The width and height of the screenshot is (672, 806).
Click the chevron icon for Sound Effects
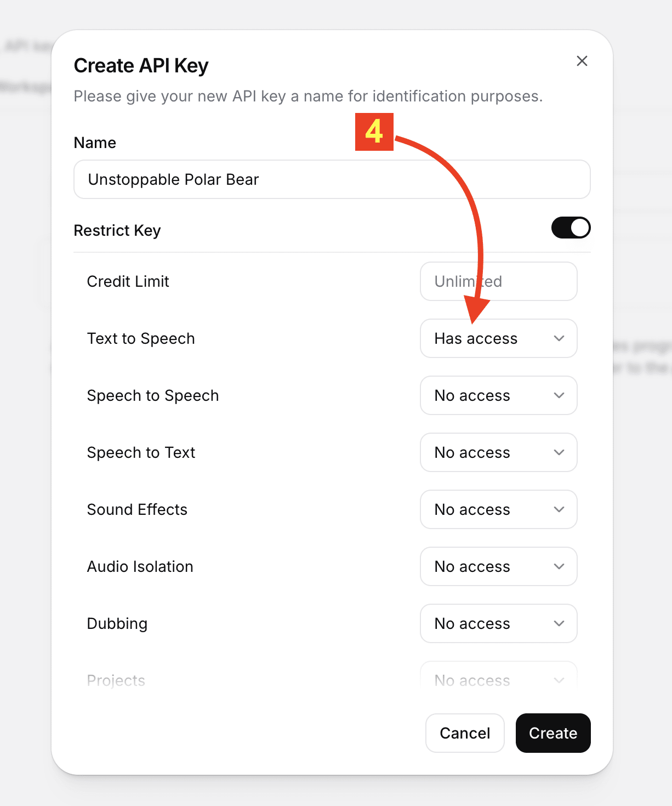click(x=559, y=509)
